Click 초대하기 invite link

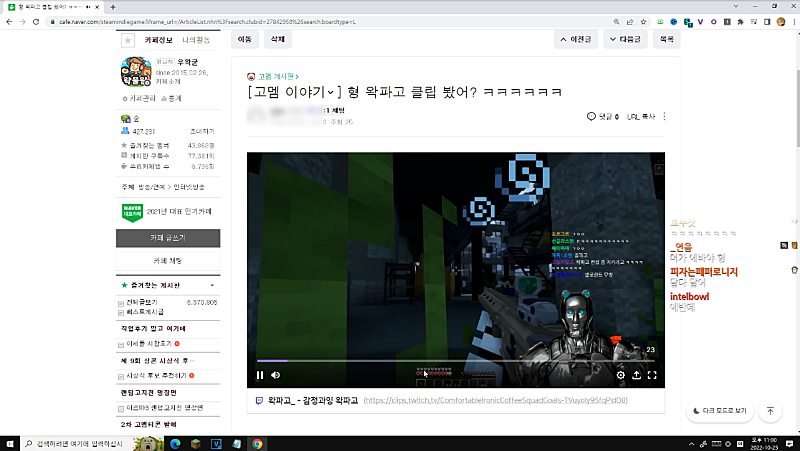pyautogui.click(x=203, y=132)
